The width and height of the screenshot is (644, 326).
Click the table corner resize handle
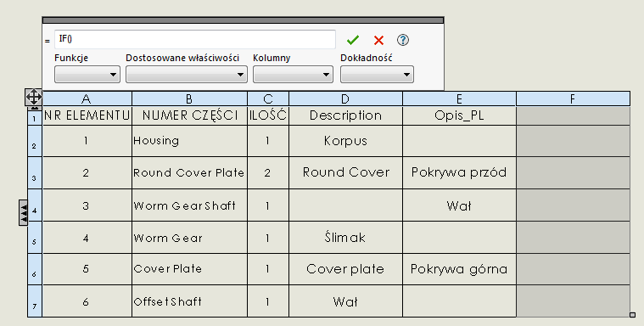click(x=632, y=315)
